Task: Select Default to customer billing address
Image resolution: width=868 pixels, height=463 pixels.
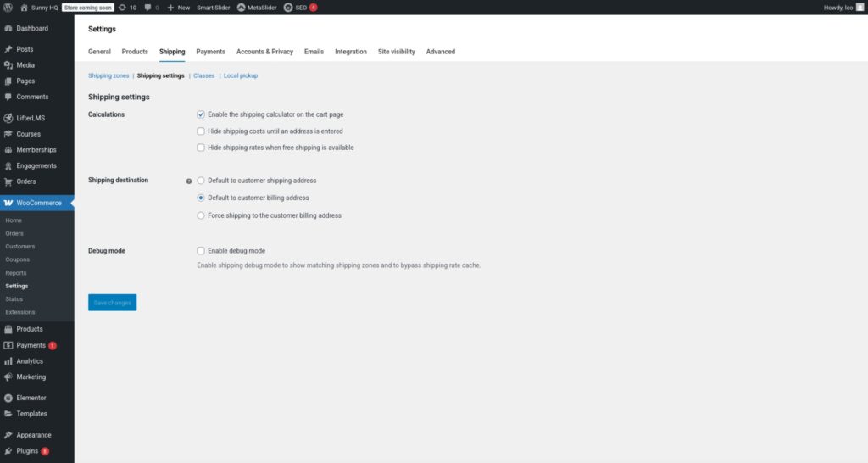Action: pos(201,198)
